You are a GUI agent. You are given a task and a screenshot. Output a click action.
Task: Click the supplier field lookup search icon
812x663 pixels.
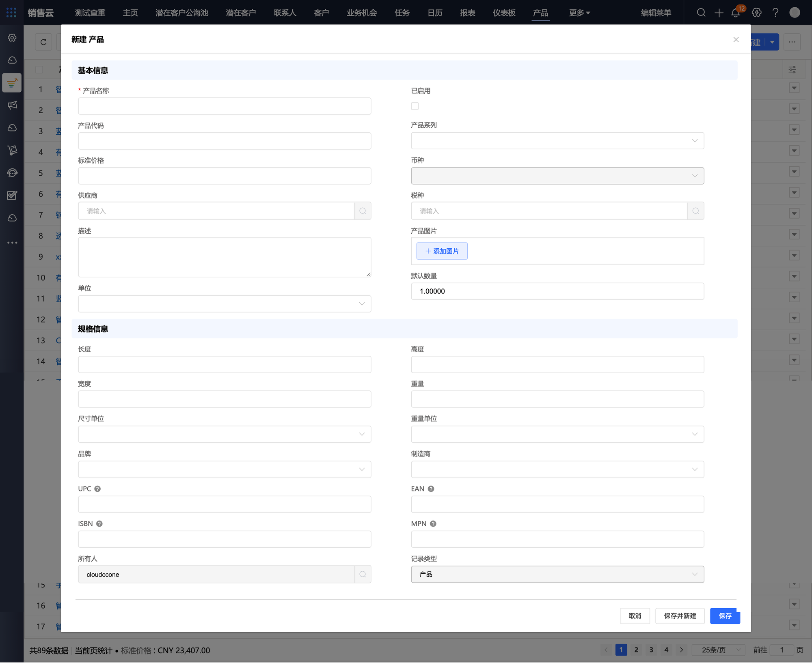click(x=363, y=211)
